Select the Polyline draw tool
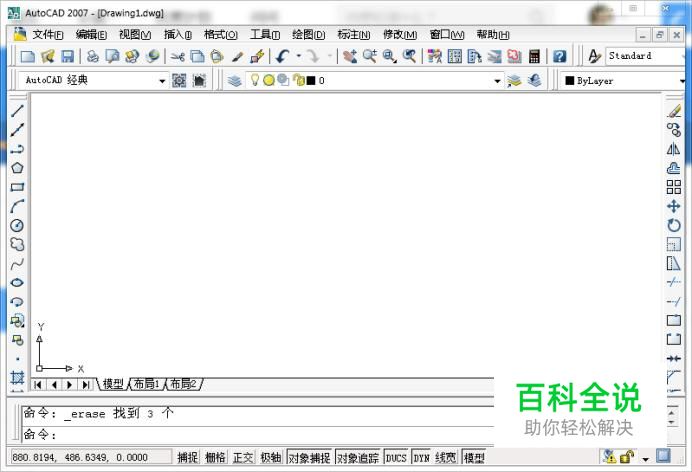The width and height of the screenshot is (692, 472). point(17,149)
